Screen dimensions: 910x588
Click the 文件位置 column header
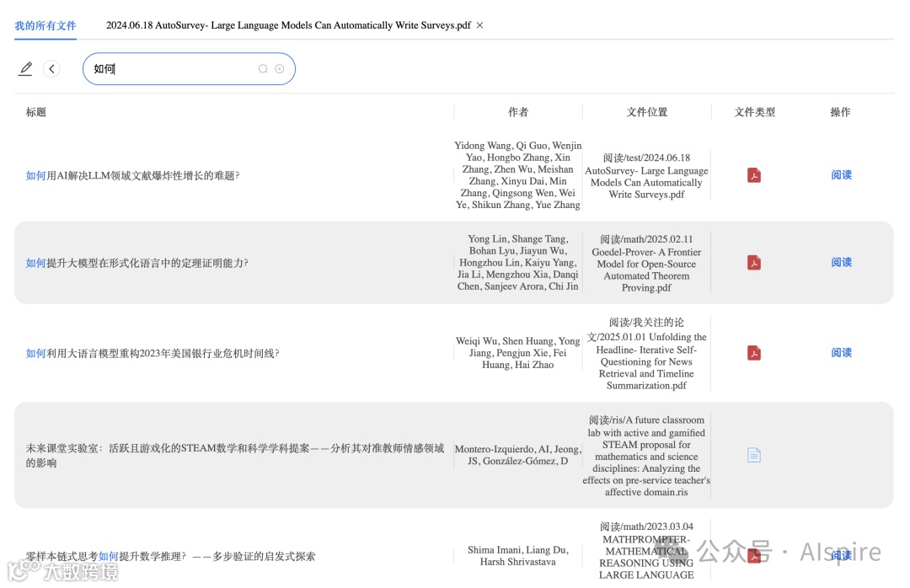coord(646,112)
